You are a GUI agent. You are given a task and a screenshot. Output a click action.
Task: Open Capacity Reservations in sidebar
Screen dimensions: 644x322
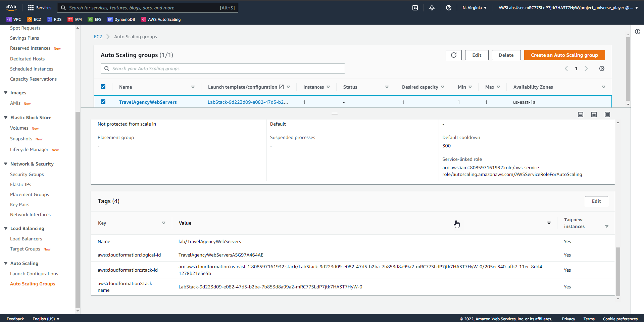(33, 79)
